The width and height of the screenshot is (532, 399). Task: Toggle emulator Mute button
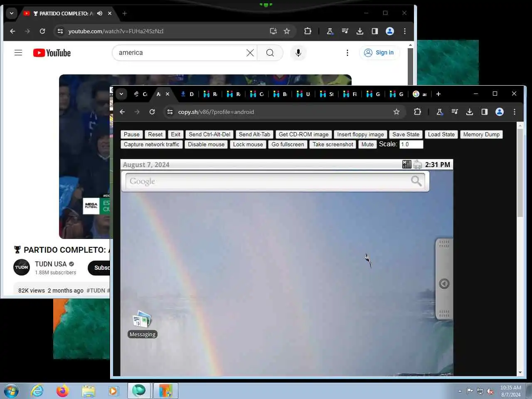click(367, 144)
